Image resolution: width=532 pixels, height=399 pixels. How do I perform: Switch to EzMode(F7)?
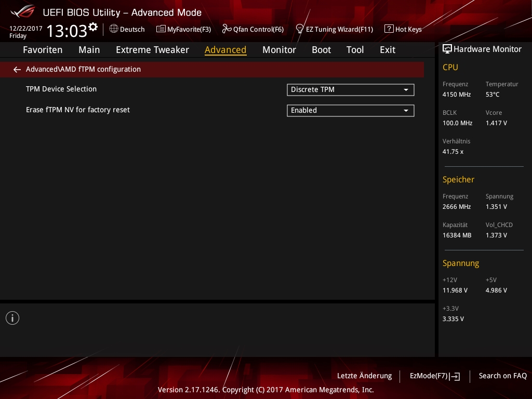[434, 376]
